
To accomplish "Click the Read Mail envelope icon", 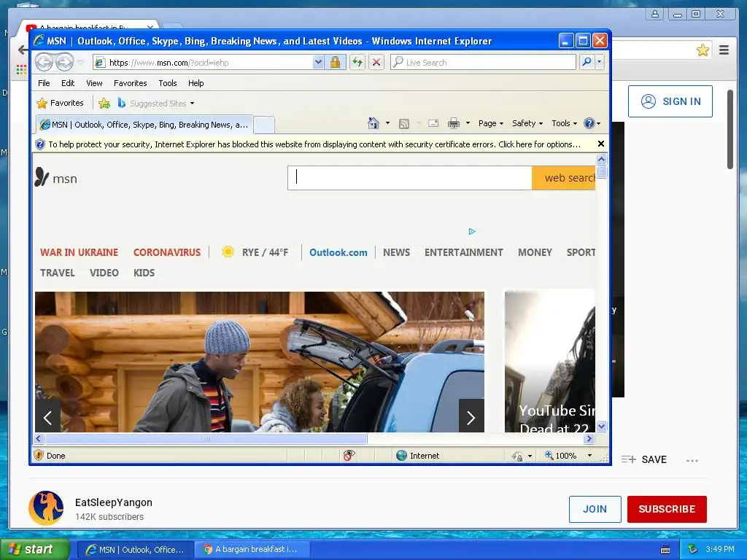I will (433, 123).
